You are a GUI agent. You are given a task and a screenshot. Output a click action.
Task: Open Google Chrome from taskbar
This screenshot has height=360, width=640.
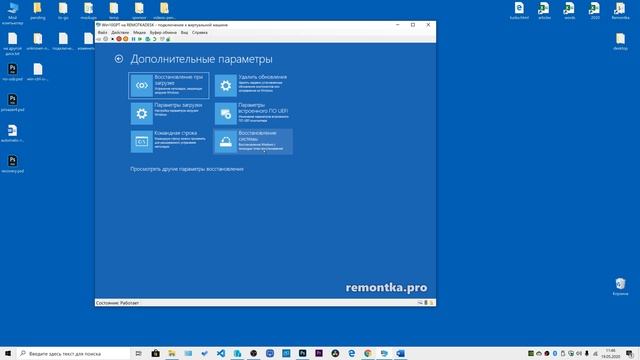click(x=368, y=353)
